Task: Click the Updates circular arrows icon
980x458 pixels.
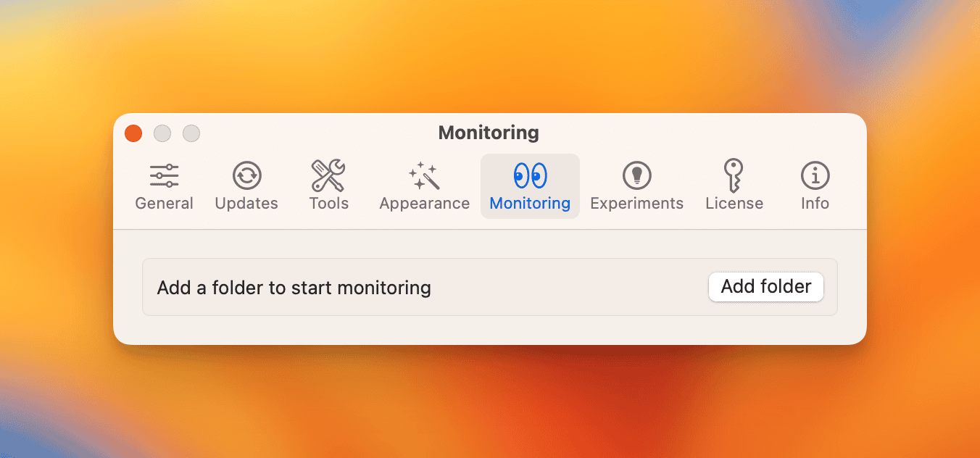Action: click(246, 175)
